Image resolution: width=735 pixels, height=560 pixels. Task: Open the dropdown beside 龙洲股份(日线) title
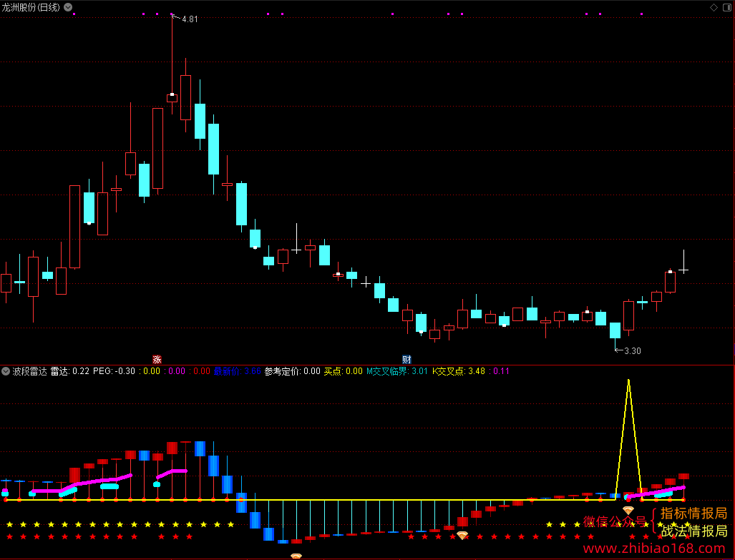(69, 7)
